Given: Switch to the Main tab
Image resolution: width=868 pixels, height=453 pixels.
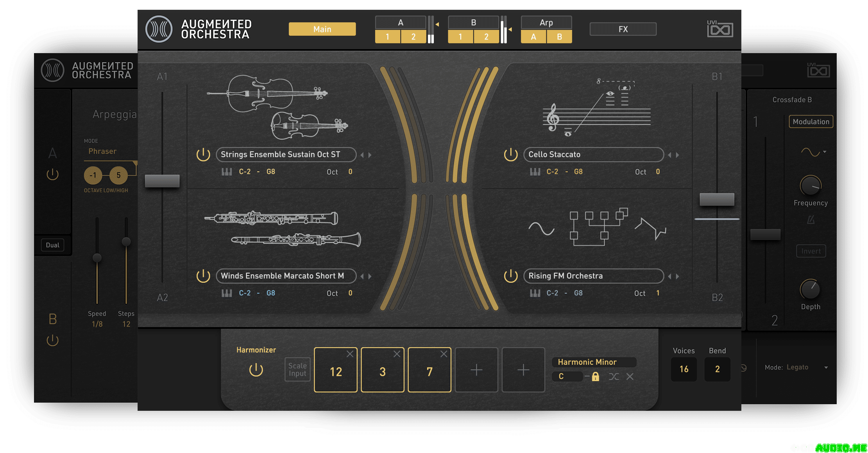Looking at the screenshot, I should [x=322, y=29].
